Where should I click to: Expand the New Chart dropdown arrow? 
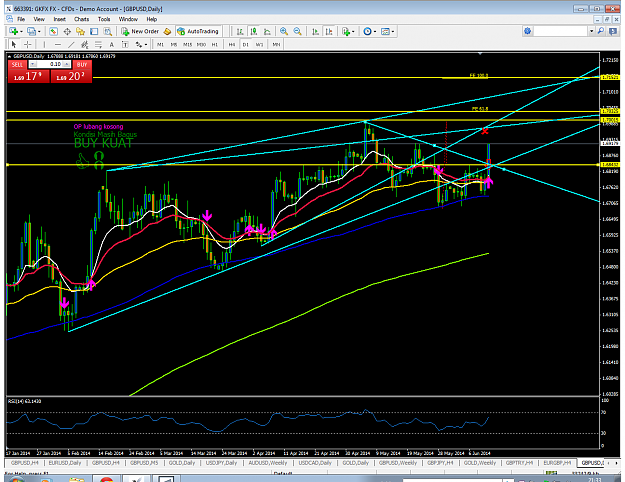click(x=21, y=32)
